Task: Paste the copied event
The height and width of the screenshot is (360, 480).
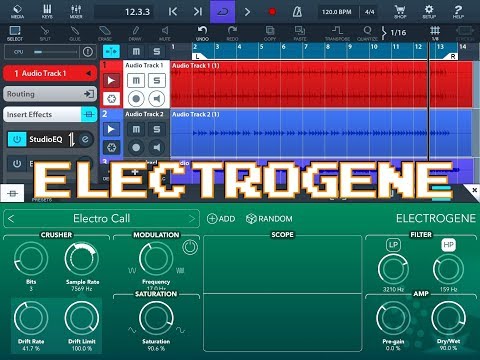Action: coord(300,33)
